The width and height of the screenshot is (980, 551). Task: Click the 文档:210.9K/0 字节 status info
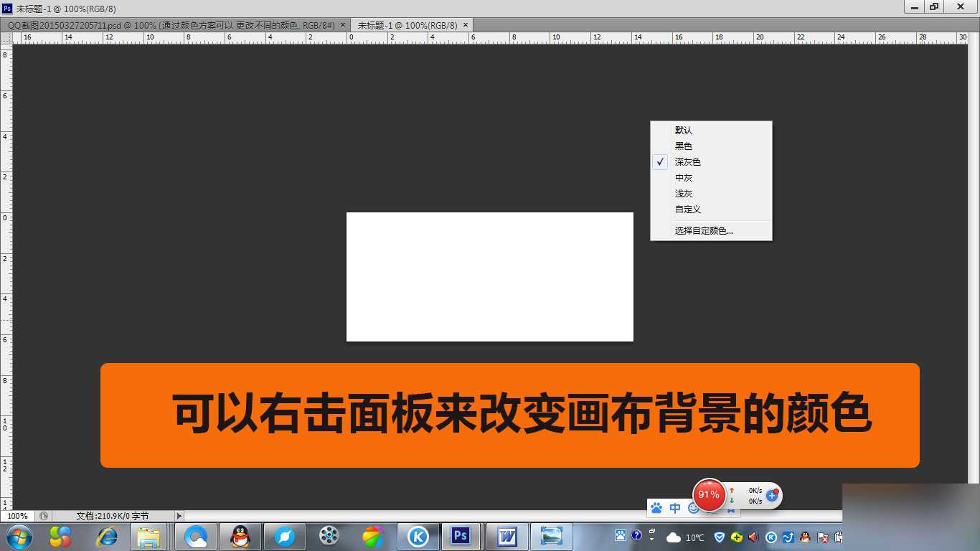(x=113, y=516)
